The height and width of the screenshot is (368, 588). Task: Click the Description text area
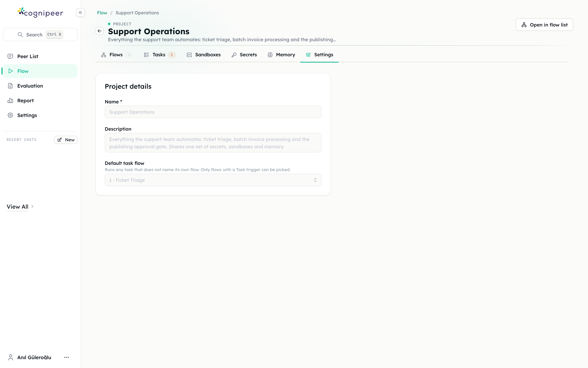point(213,143)
